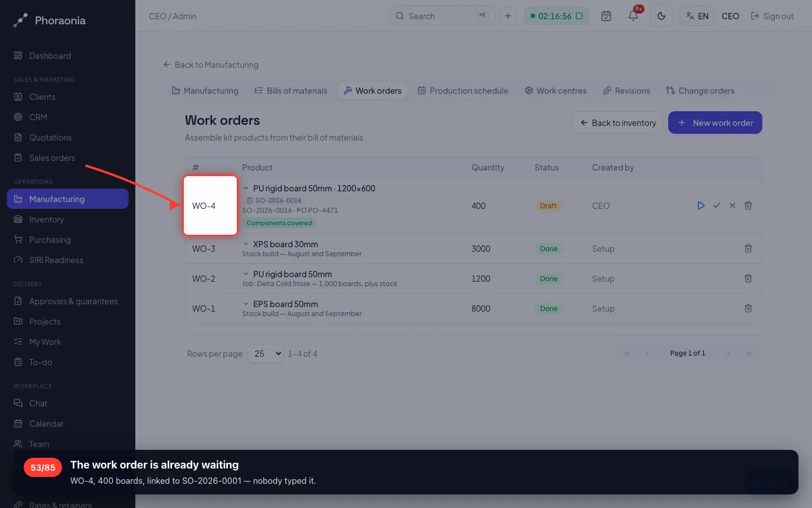Switch to the Production schedule tab

tap(463, 90)
